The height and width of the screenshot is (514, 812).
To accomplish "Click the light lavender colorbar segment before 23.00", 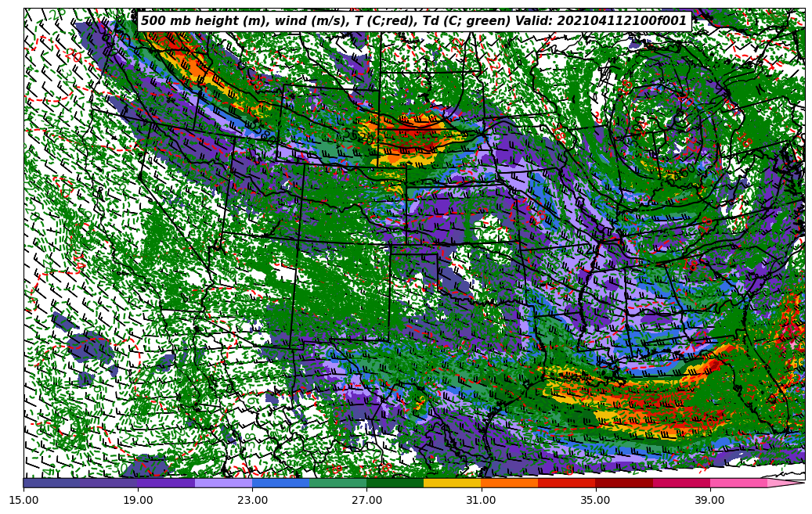I will click(224, 483).
